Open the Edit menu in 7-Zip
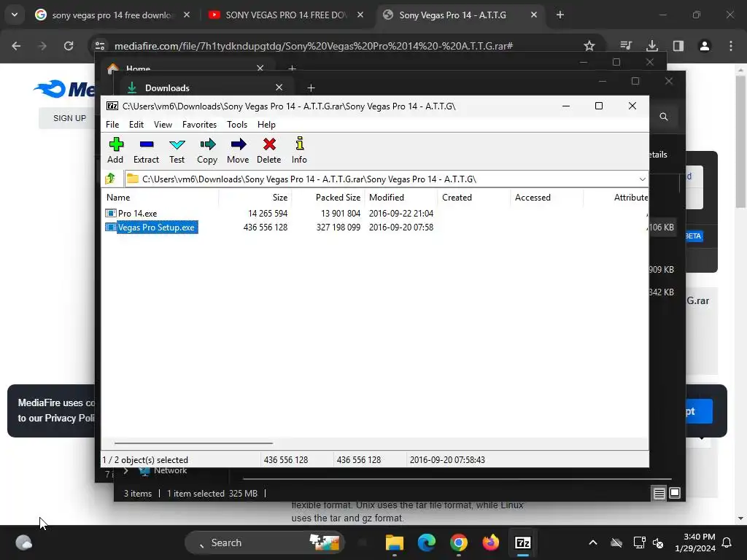The width and height of the screenshot is (747, 560). [136, 124]
